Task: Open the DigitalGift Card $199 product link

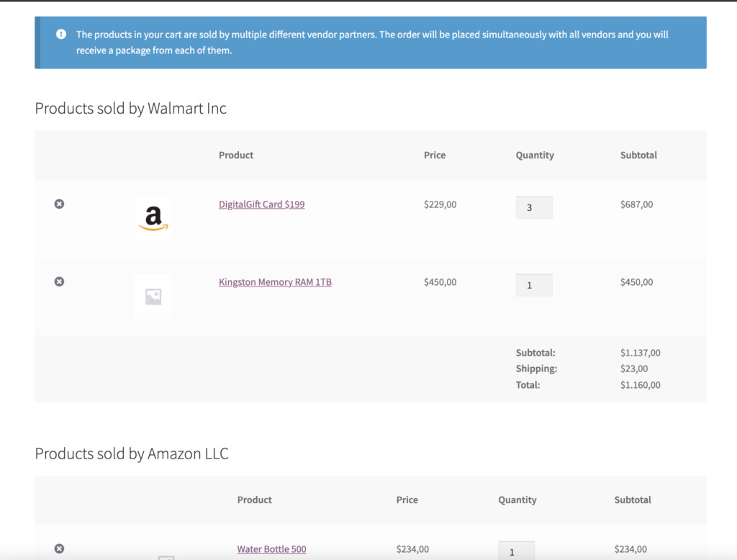Action: pyautogui.click(x=261, y=204)
